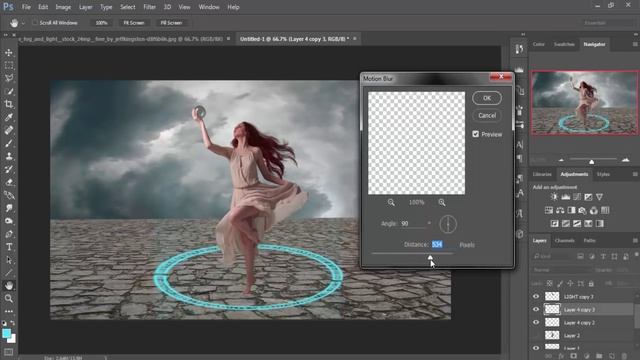Expand the extra tools ellipsis in toolbar
The height and width of the screenshot is (360, 640).
[x=9, y=311]
